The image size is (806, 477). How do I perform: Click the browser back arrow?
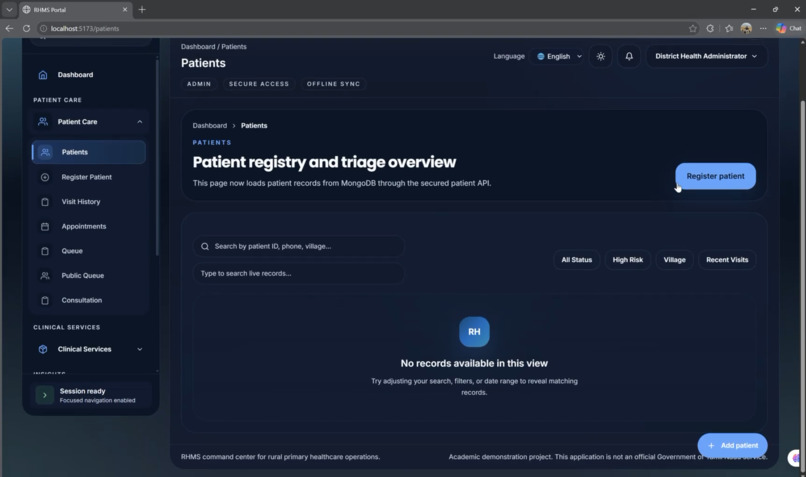9,29
